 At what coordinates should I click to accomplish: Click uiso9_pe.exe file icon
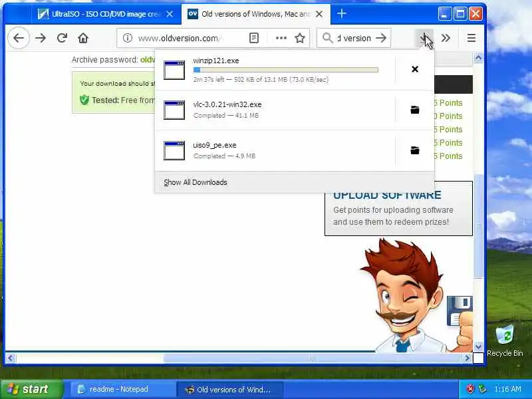coord(174,150)
